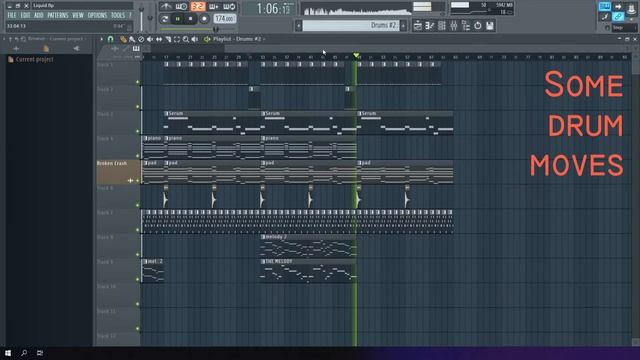Switch pattern/song mode button

point(164,19)
